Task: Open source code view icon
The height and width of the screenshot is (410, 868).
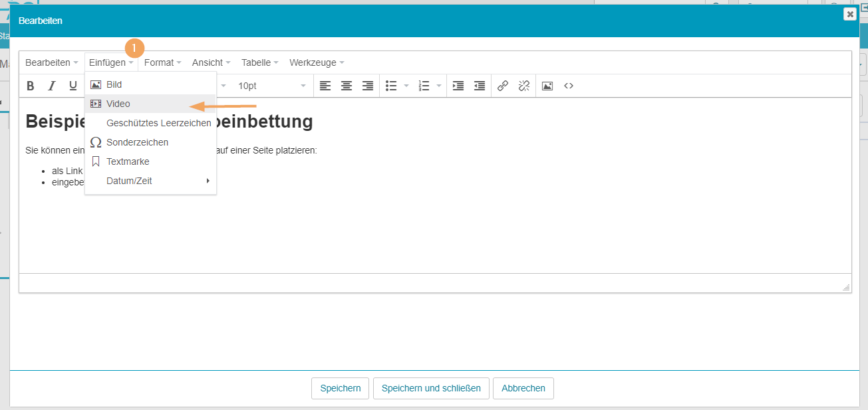Action: click(569, 86)
